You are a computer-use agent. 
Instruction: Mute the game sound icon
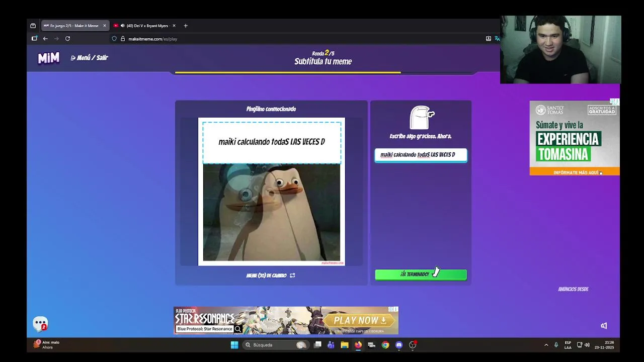pyautogui.click(x=604, y=326)
